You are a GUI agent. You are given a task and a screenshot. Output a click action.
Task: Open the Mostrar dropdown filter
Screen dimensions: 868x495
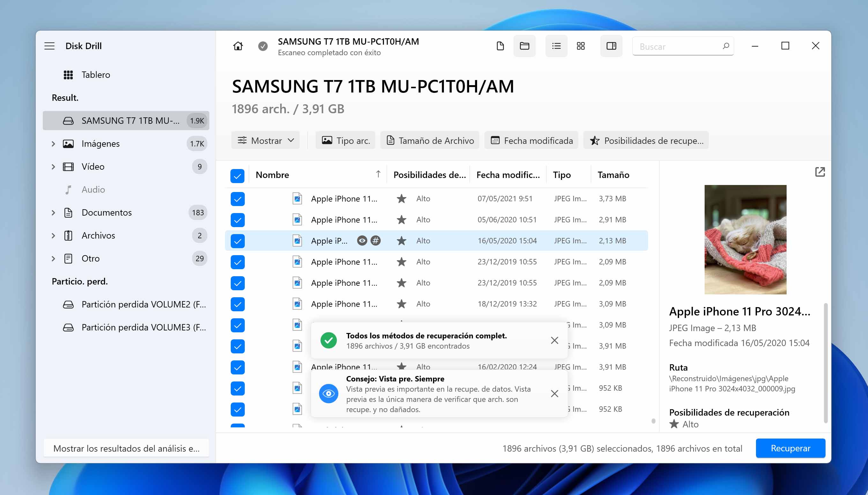265,140
